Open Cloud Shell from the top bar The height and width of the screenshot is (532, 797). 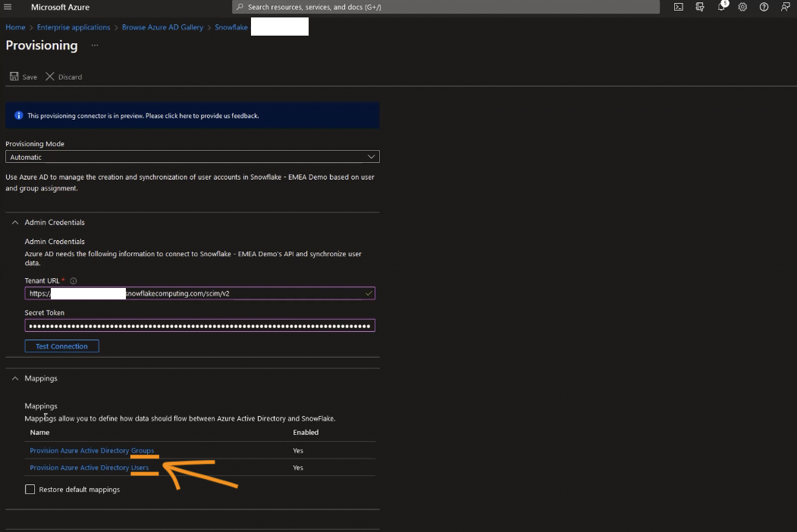[679, 7]
